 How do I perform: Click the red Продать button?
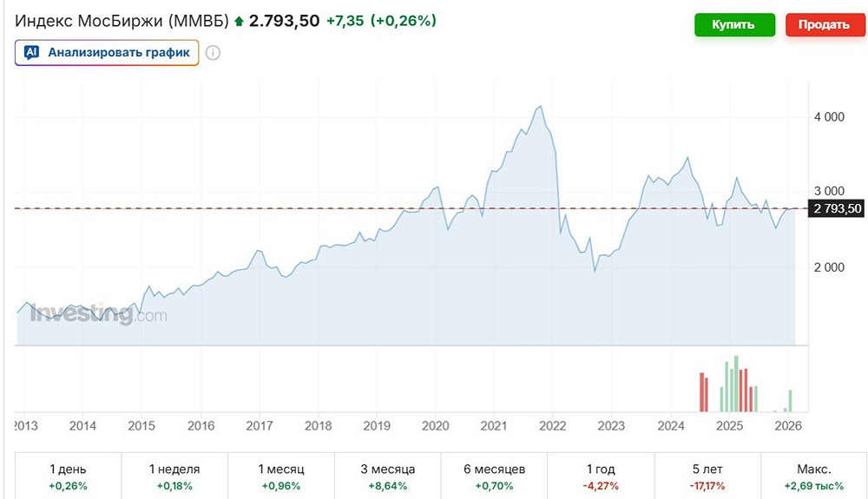[825, 24]
